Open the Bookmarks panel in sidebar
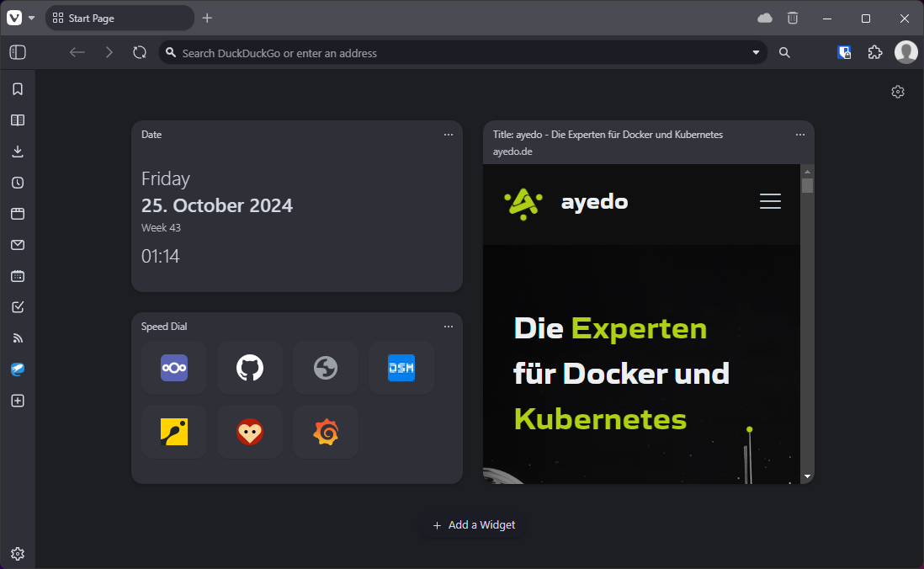 point(18,89)
